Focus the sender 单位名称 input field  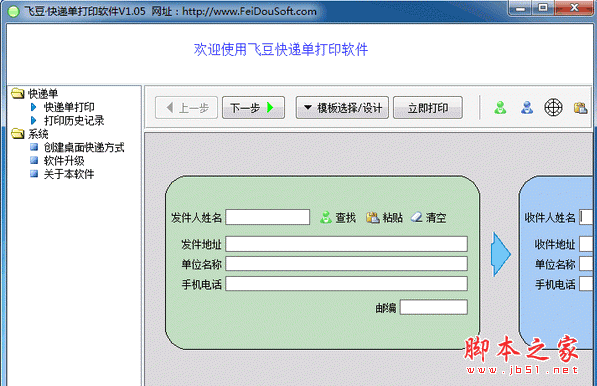coord(346,264)
